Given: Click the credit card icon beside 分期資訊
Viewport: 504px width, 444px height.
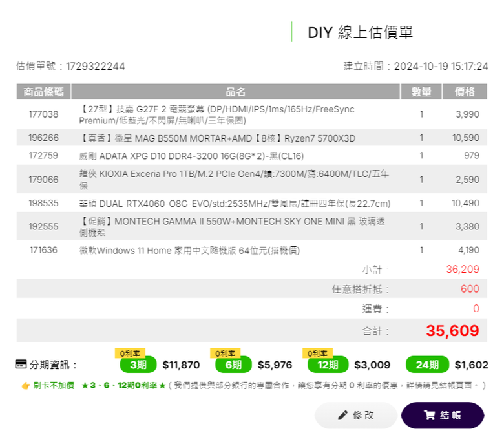Looking at the screenshot, I should (21, 365).
